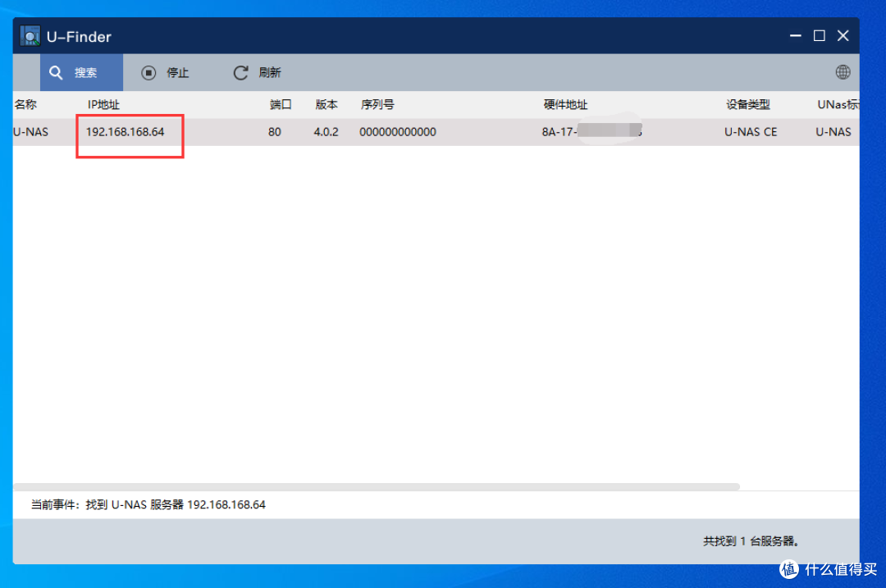Click the U-Finder logo icon in title bar

[x=29, y=36]
